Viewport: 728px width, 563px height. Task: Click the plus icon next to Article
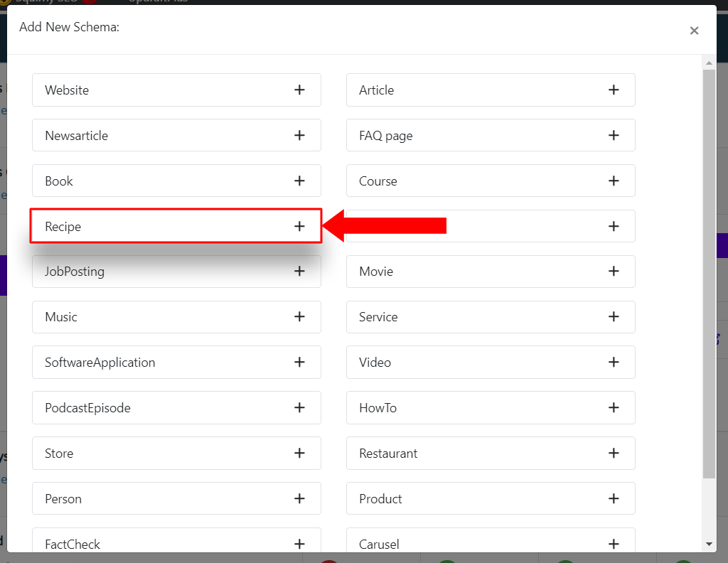click(x=614, y=90)
